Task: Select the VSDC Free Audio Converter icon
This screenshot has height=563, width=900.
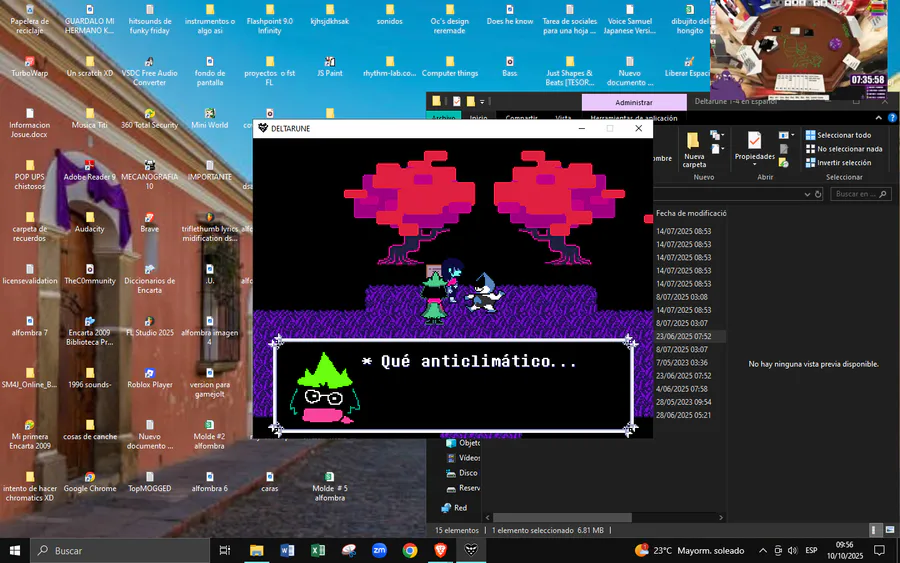Action: [150, 71]
